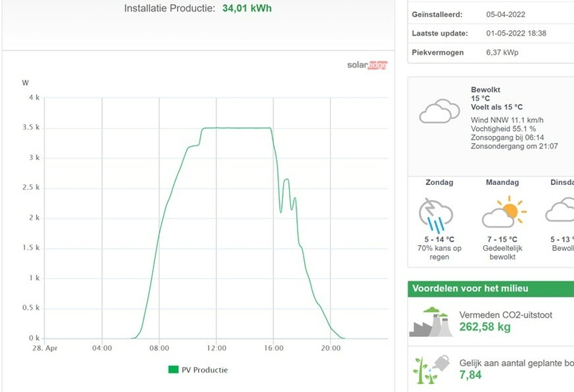The image size is (574, 392).
Task: Click the Geïnstalleerd date 05-04-2022
Action: pos(506,14)
